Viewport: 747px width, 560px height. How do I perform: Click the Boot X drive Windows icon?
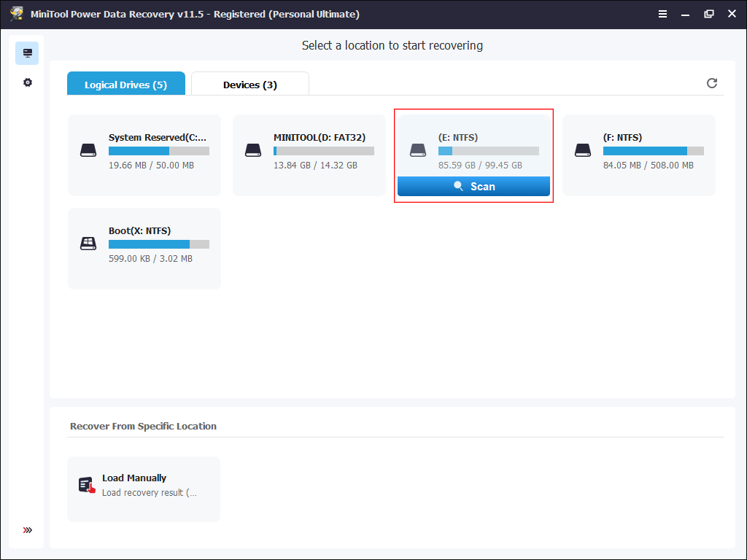point(88,244)
